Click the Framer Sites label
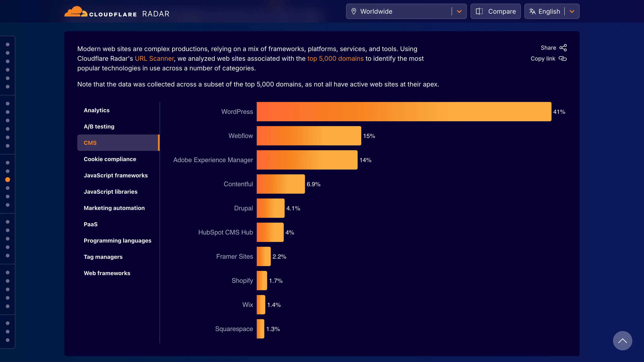Viewport: 644px width, 362px height. click(234, 256)
